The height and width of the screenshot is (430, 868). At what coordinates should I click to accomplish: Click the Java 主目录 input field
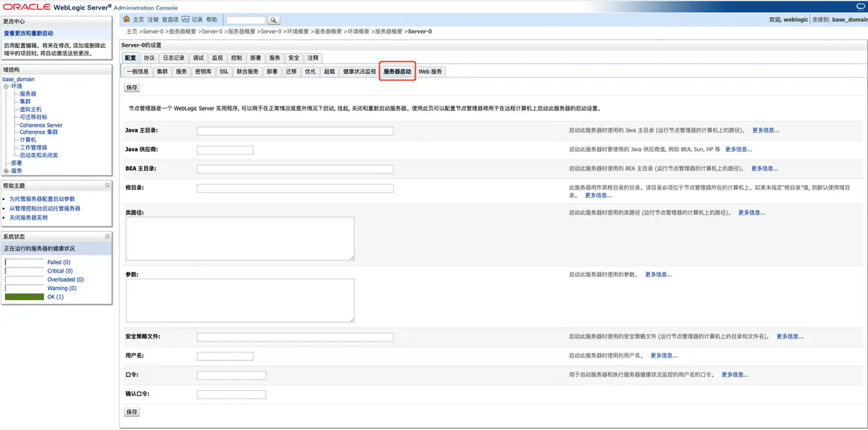pos(295,131)
